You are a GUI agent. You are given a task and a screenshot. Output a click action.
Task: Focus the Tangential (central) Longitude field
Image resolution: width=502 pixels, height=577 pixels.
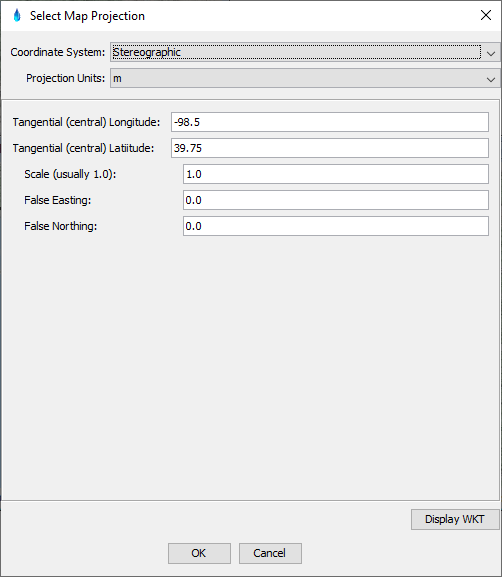click(x=330, y=122)
